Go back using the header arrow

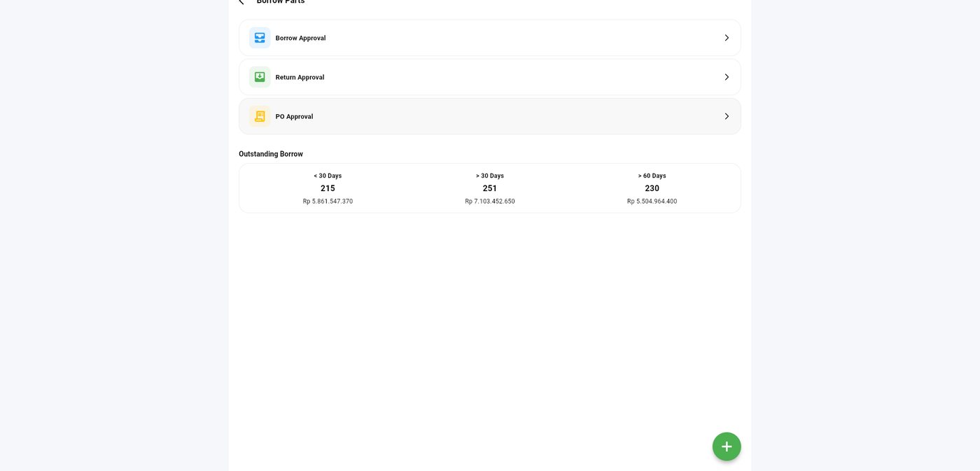tap(241, 2)
